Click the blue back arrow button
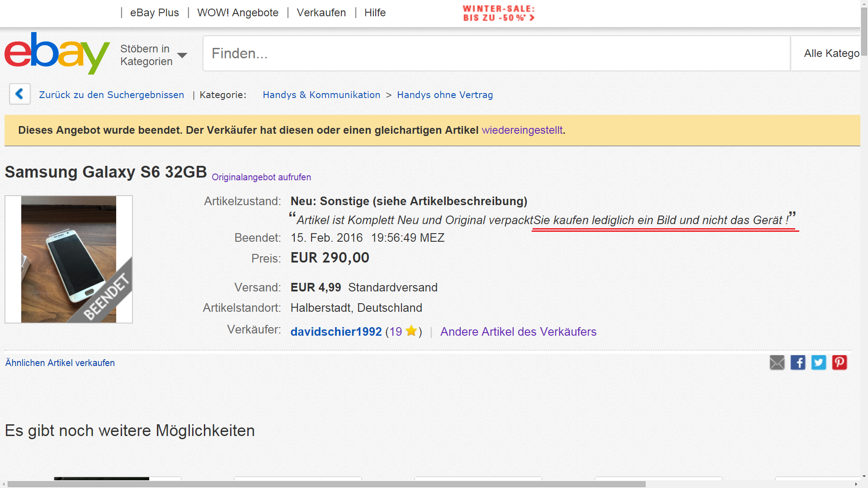The width and height of the screenshot is (868, 488). pos(19,94)
